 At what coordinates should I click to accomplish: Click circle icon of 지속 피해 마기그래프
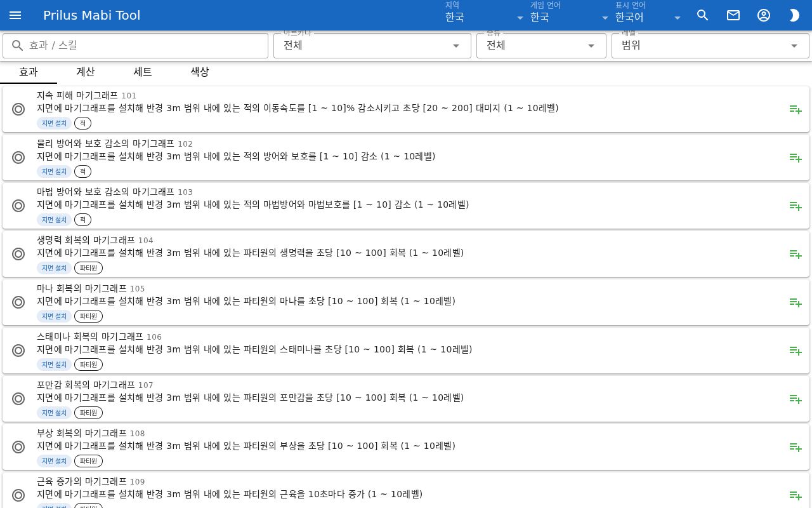[18, 109]
